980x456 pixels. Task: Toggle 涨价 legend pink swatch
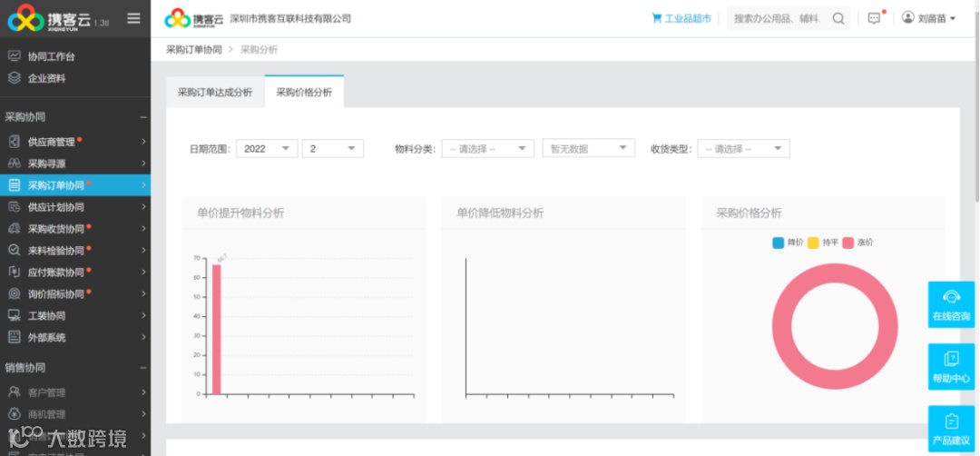[848, 243]
